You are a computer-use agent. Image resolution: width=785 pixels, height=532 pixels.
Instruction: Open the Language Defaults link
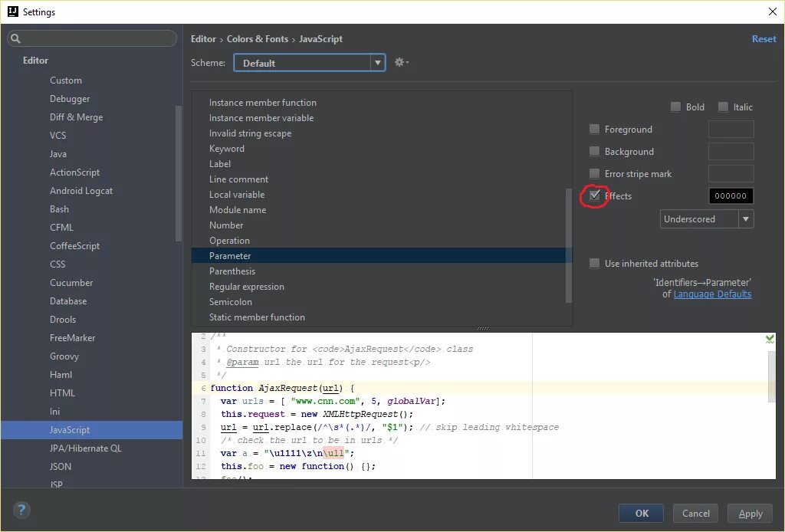pos(712,294)
